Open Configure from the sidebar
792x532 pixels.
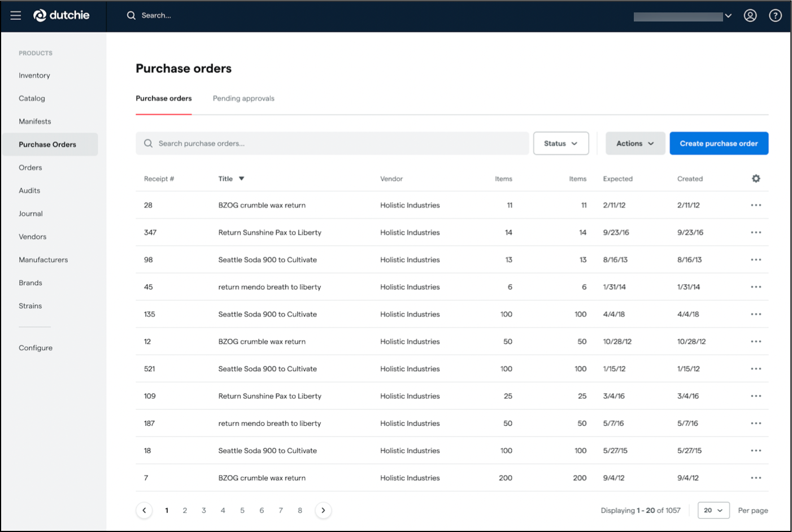(36, 347)
